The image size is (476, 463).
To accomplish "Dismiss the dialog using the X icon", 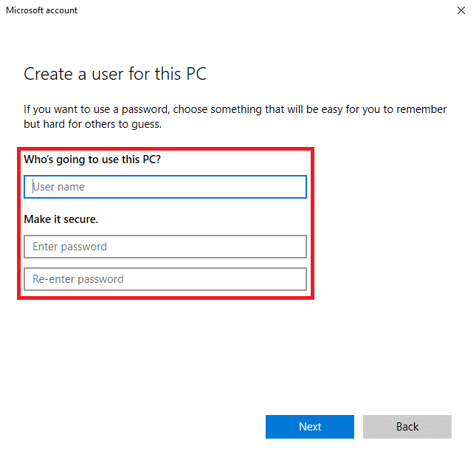I will [x=461, y=10].
